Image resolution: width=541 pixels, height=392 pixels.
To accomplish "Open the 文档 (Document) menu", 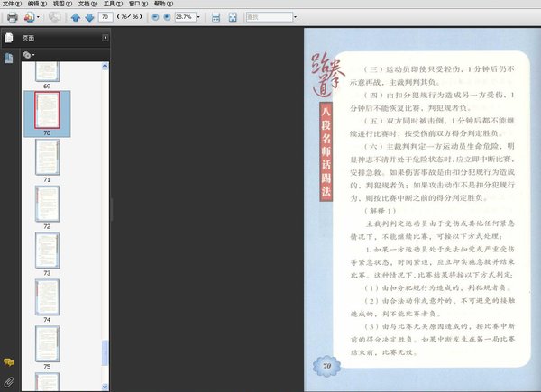I will click(x=87, y=4).
